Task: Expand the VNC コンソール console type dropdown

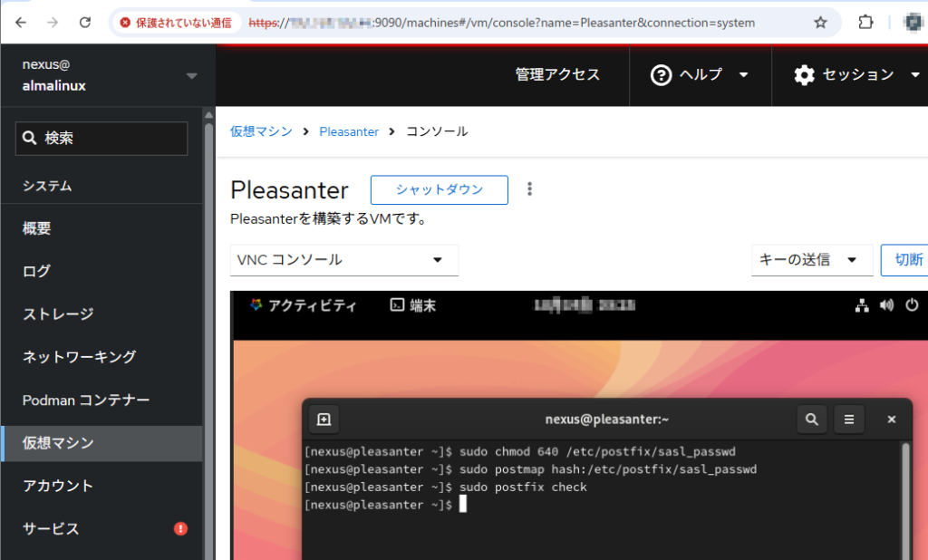Action: coord(344,260)
